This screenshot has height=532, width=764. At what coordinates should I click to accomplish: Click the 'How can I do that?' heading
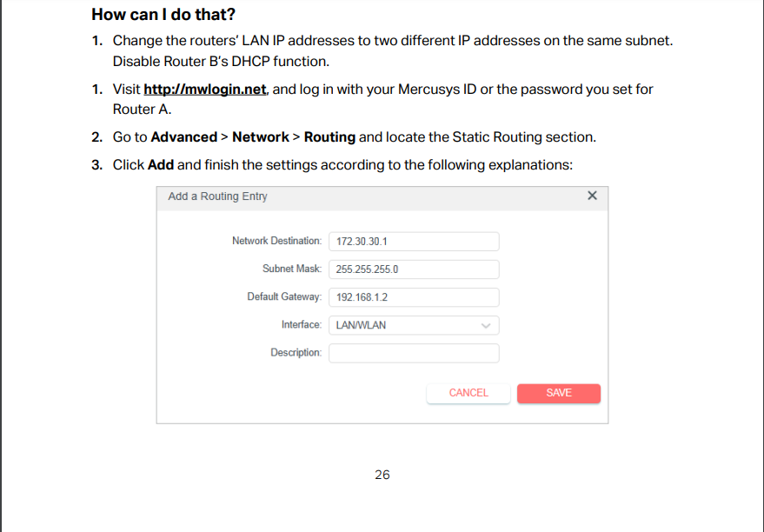click(x=163, y=15)
